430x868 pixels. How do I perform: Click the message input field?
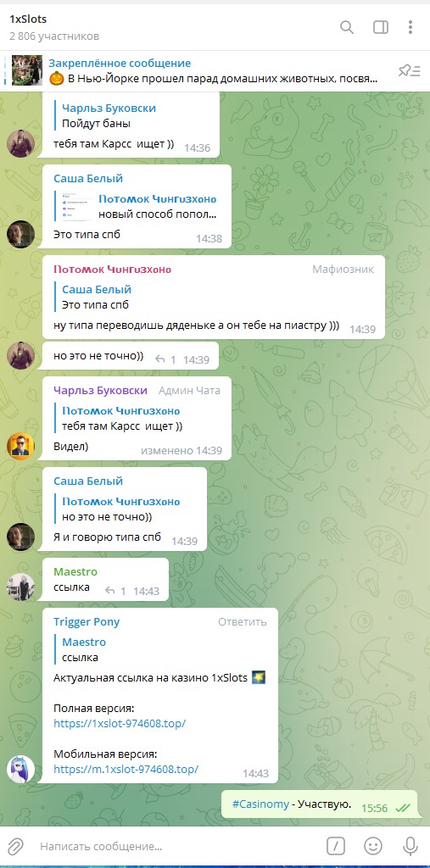[x=177, y=847]
